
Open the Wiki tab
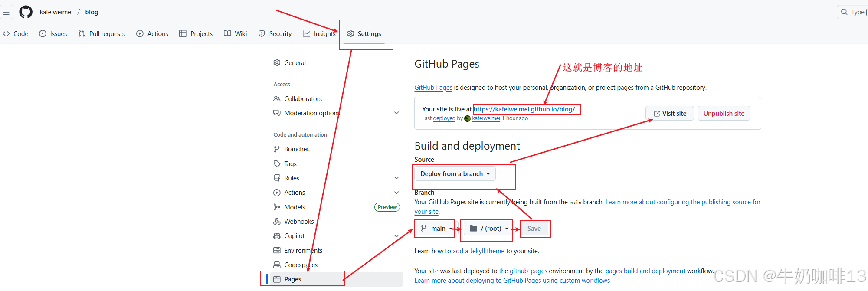point(236,34)
